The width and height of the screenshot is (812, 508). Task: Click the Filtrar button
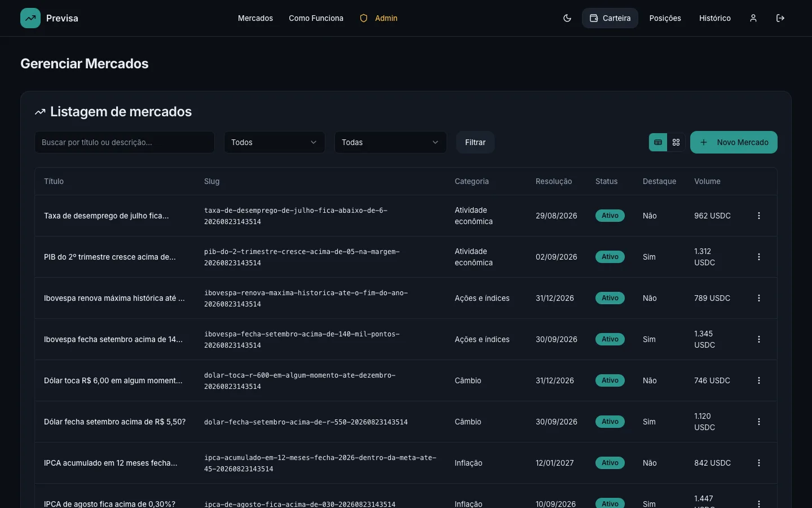pyautogui.click(x=475, y=142)
